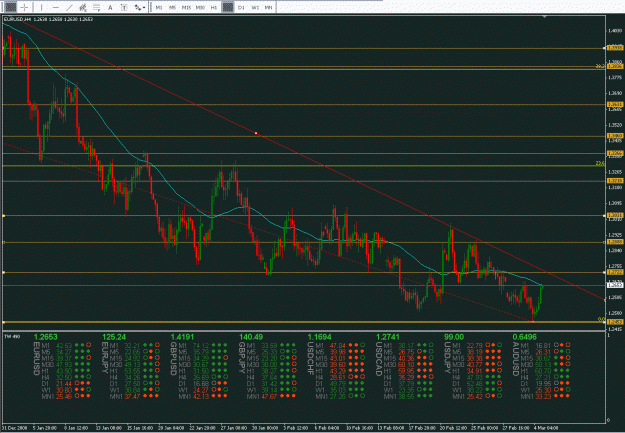Switch to M15 timeframe

click(186, 7)
